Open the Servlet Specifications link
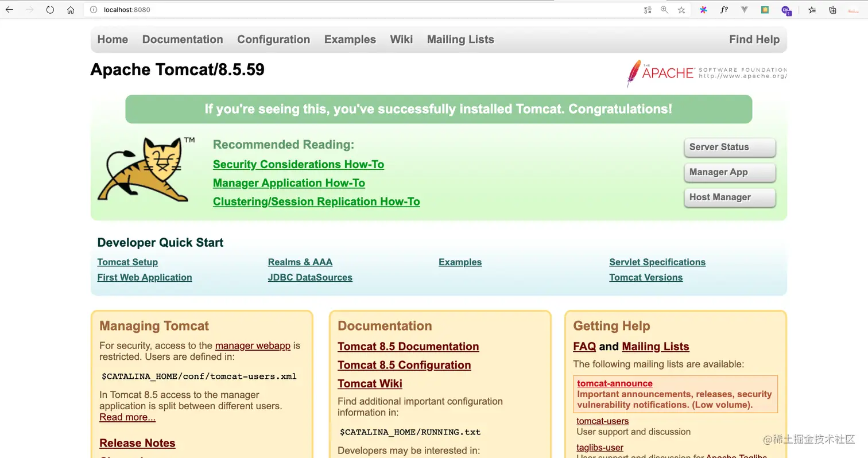This screenshot has height=458, width=868. pos(657,262)
